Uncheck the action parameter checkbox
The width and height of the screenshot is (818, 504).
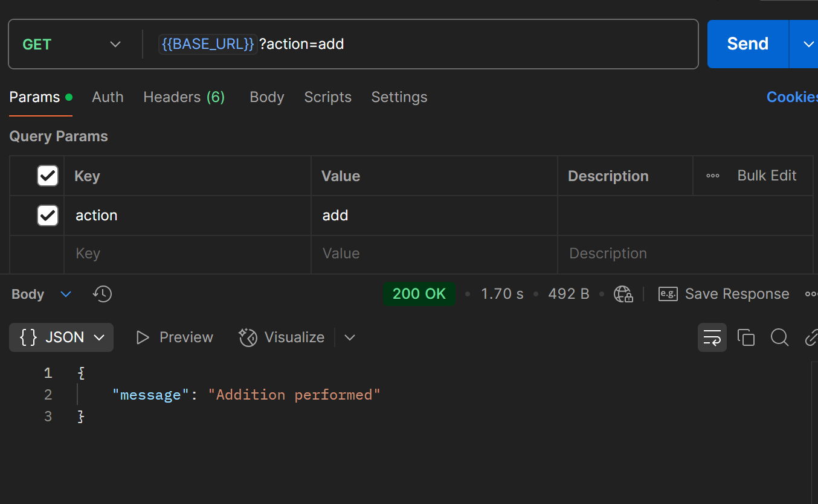point(48,215)
